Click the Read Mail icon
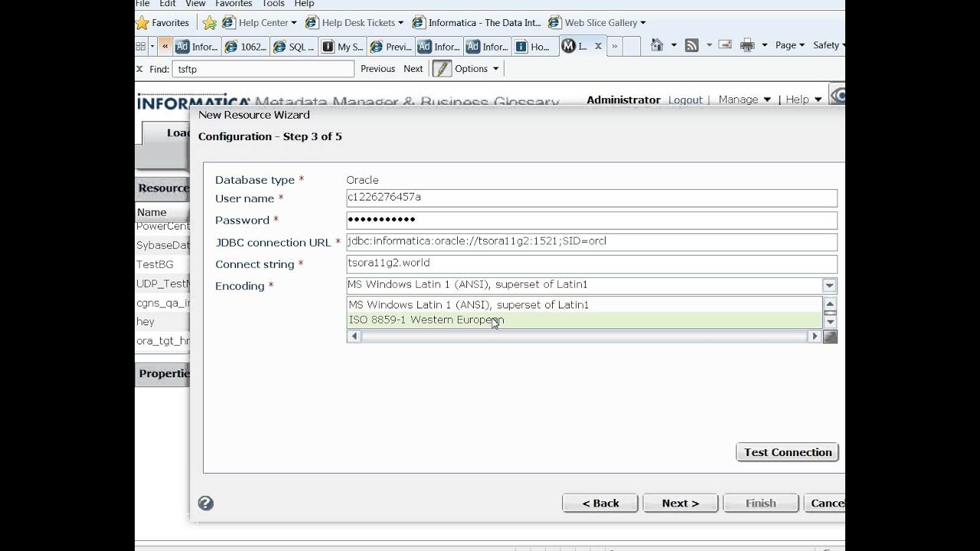The image size is (980, 551). pos(725,46)
